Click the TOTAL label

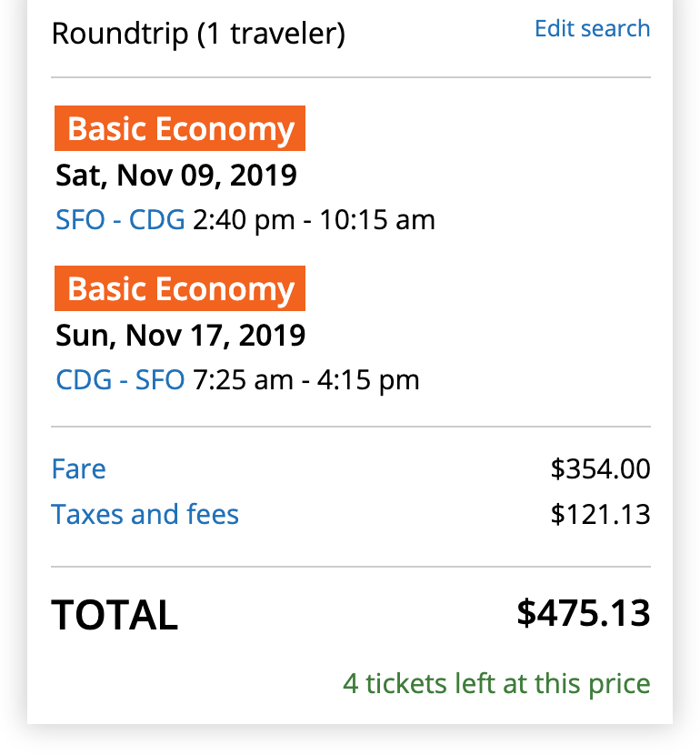115,616
